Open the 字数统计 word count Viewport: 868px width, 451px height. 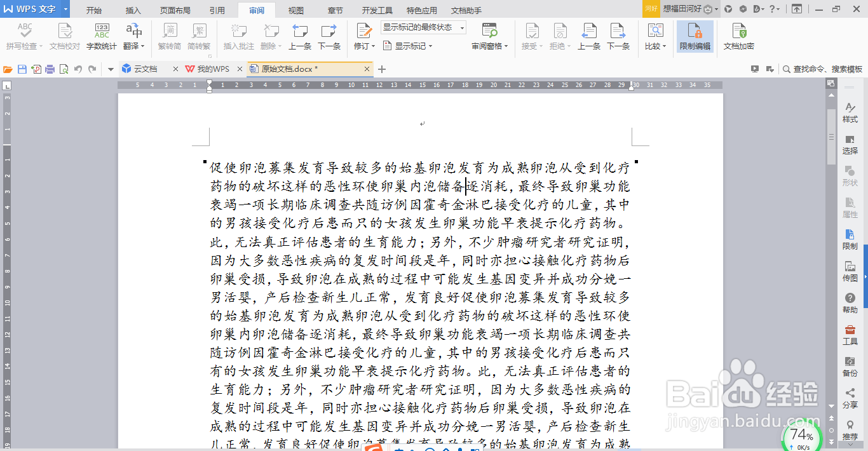click(102, 36)
